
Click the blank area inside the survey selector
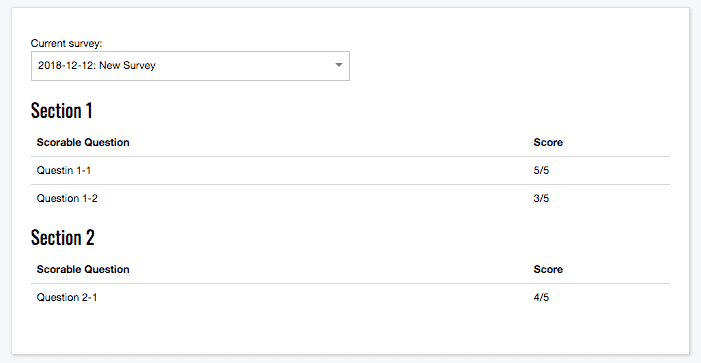click(244, 66)
